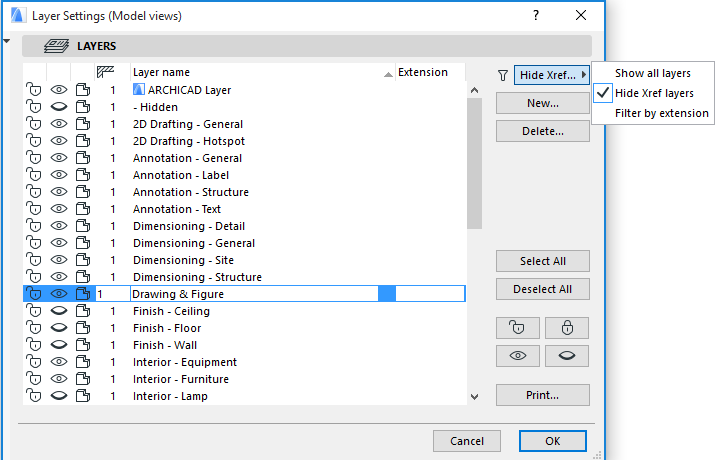The image size is (717, 460).
Task: Click the lock icon of ARCHICAD Layer
Action: pyautogui.click(x=33, y=90)
